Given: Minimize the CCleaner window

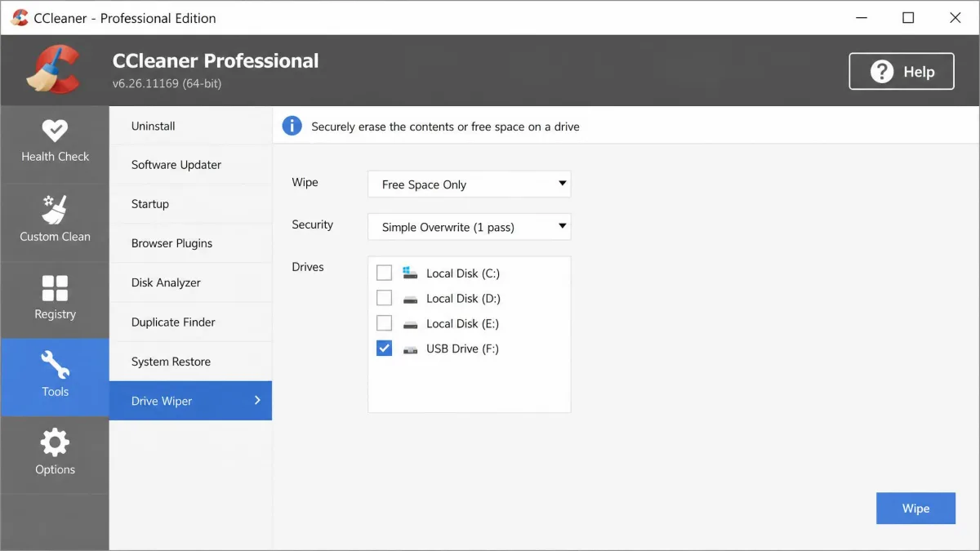Looking at the screenshot, I should coord(861,18).
